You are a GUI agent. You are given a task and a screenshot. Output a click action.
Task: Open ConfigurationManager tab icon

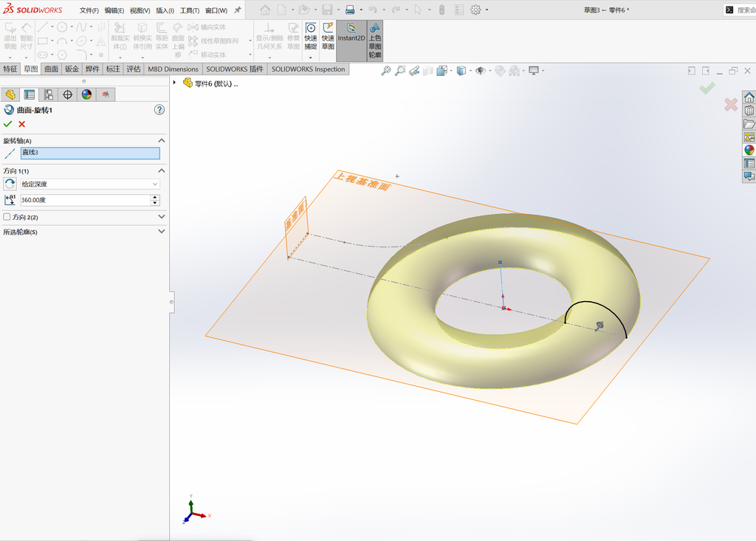click(x=48, y=94)
